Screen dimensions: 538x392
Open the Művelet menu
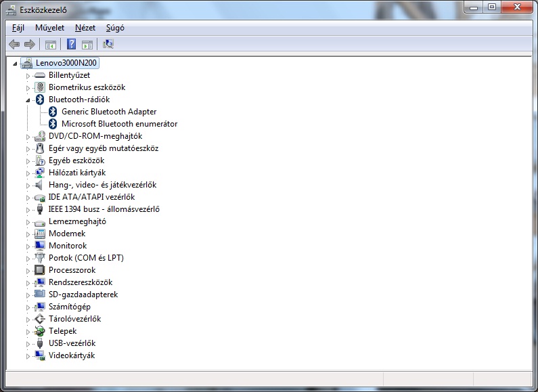click(50, 28)
